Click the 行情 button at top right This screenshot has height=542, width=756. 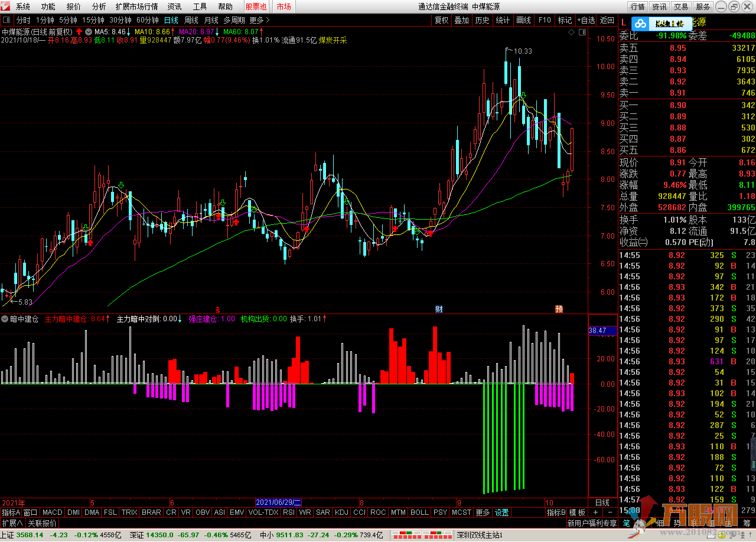[637, 6]
